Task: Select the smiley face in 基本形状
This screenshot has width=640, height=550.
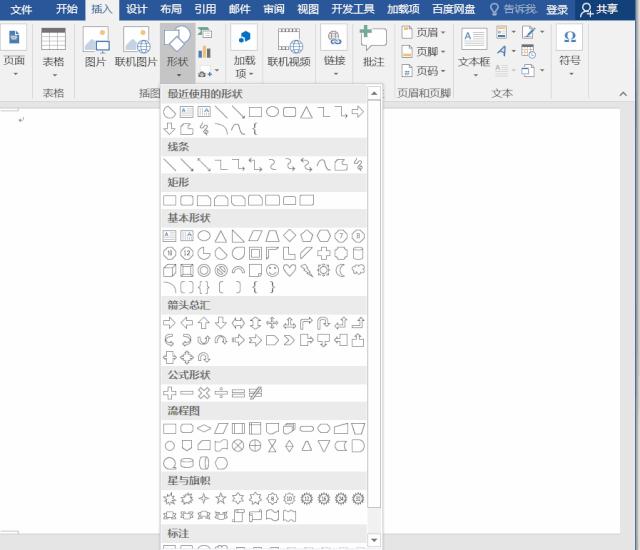Action: pyautogui.click(x=272, y=270)
